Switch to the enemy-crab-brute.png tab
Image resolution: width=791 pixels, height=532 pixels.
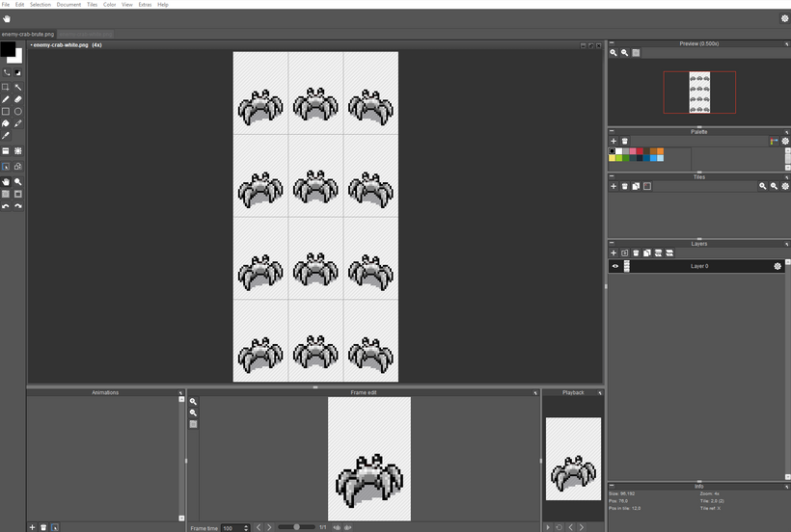pos(28,35)
